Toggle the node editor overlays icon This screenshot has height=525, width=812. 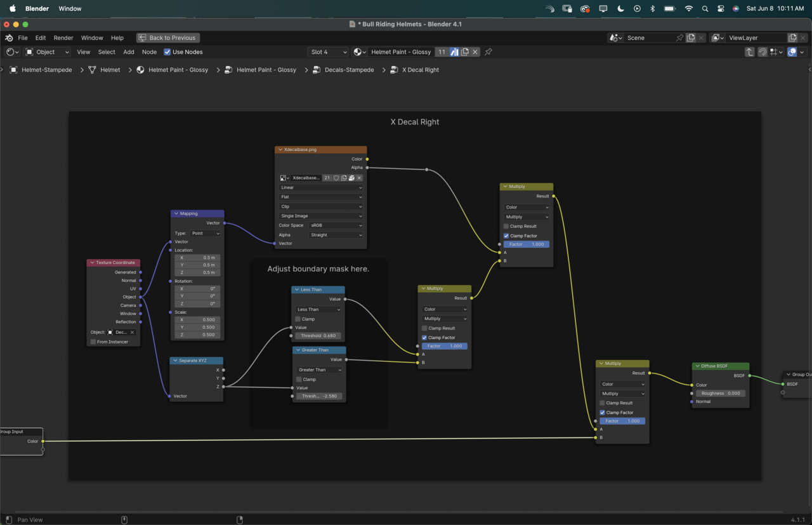(x=792, y=52)
